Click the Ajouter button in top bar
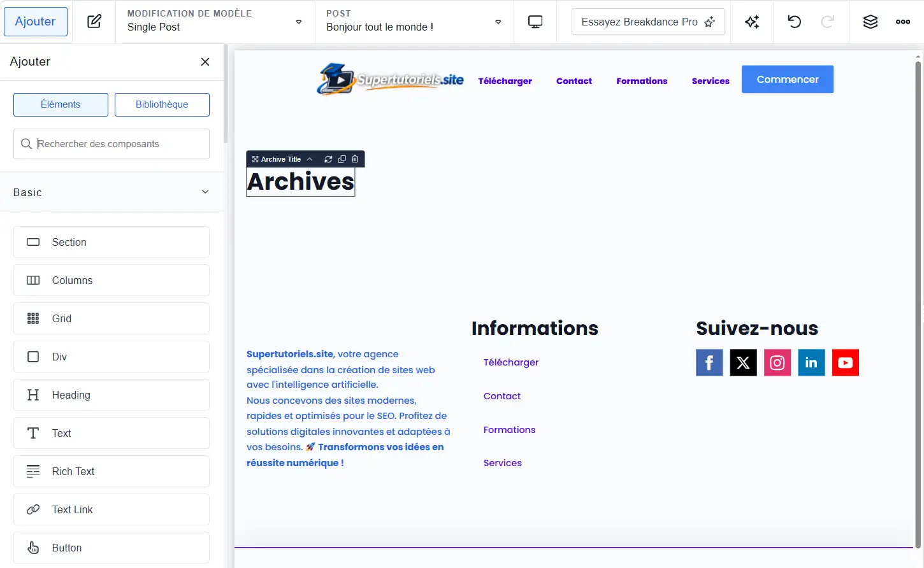 [x=36, y=22]
